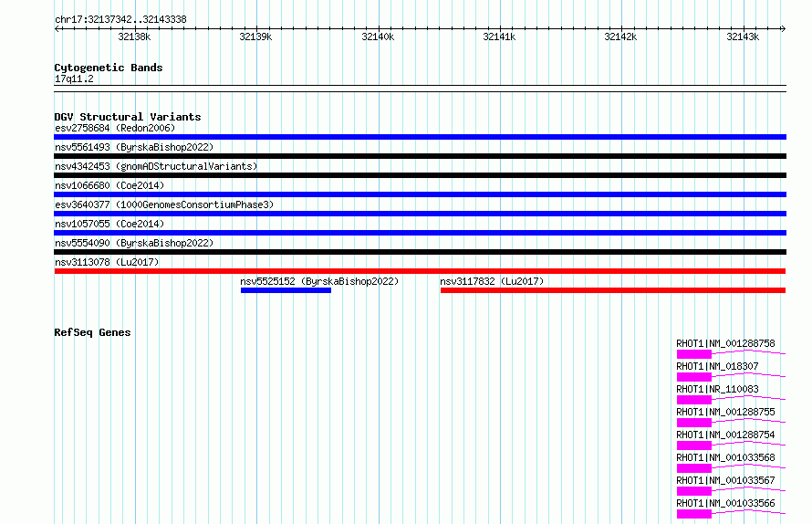
Task: Open transcript RHOT1|NM_001288758 label
Action: tap(725, 343)
